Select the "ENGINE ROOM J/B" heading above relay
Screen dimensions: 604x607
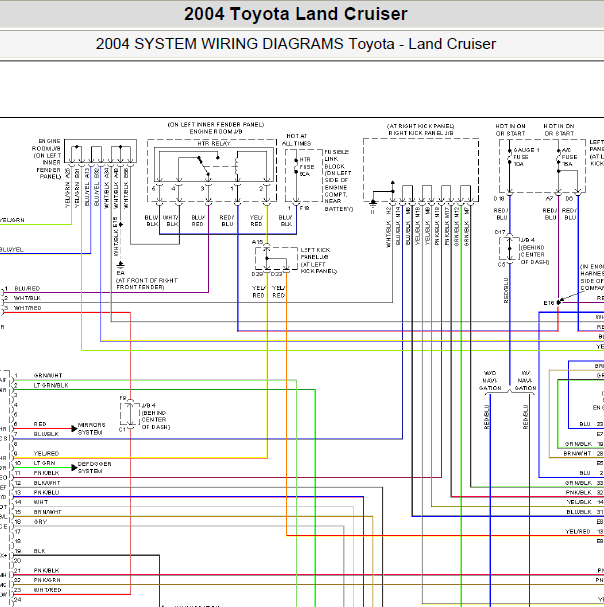pos(215,132)
